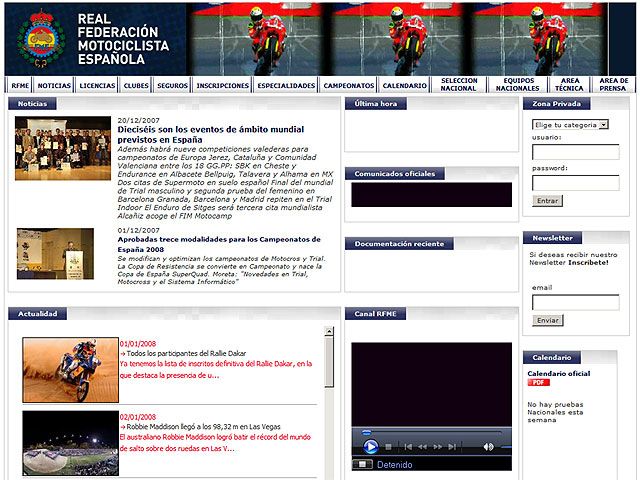Click the Comunicados oficiales section header
This screenshot has width=640, height=480.
pos(395,173)
